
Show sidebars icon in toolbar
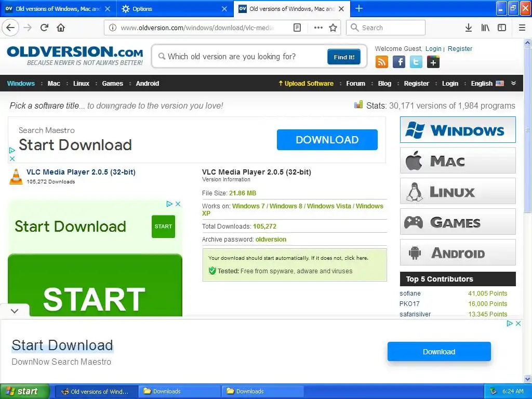(x=502, y=28)
